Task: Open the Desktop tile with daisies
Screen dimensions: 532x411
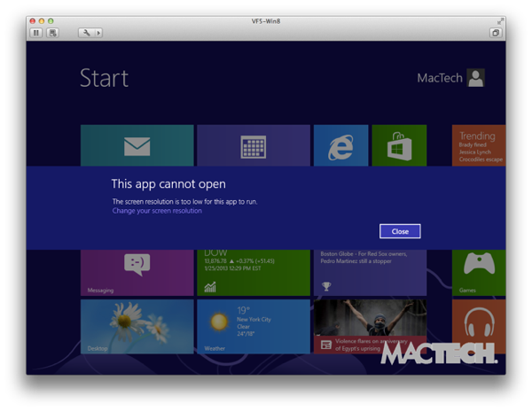Action: pyautogui.click(x=137, y=326)
